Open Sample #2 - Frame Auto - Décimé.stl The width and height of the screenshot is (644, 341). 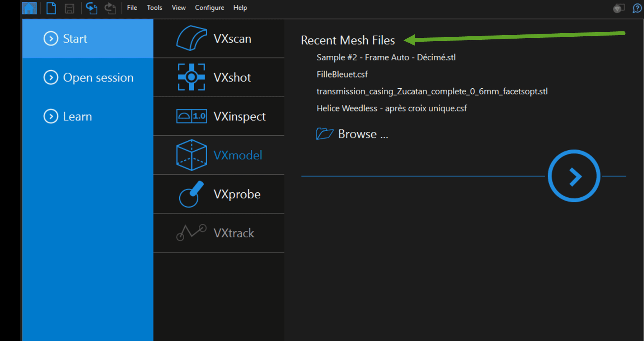(x=386, y=57)
